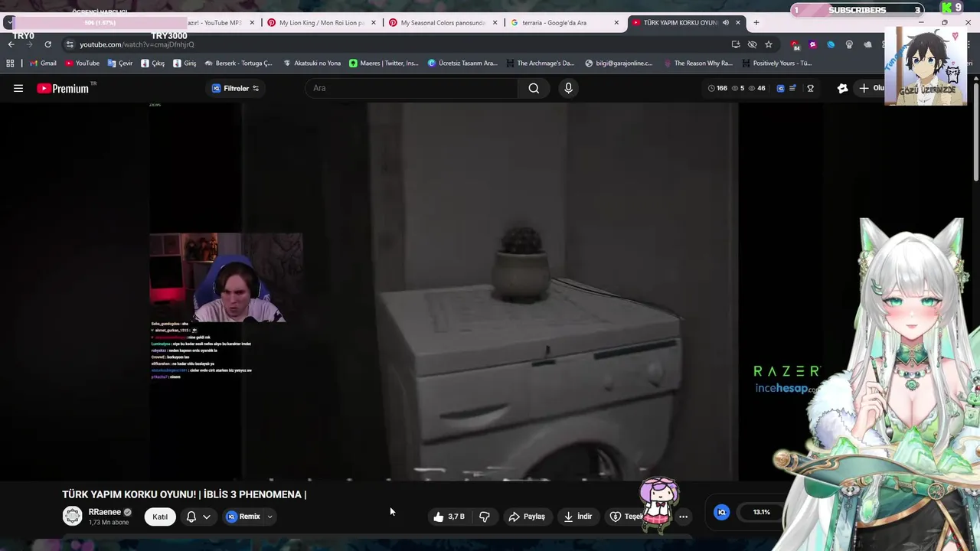Click the thumbs-up like button showing 3,7 B
Screen dimensions: 980x551
click(x=449, y=517)
